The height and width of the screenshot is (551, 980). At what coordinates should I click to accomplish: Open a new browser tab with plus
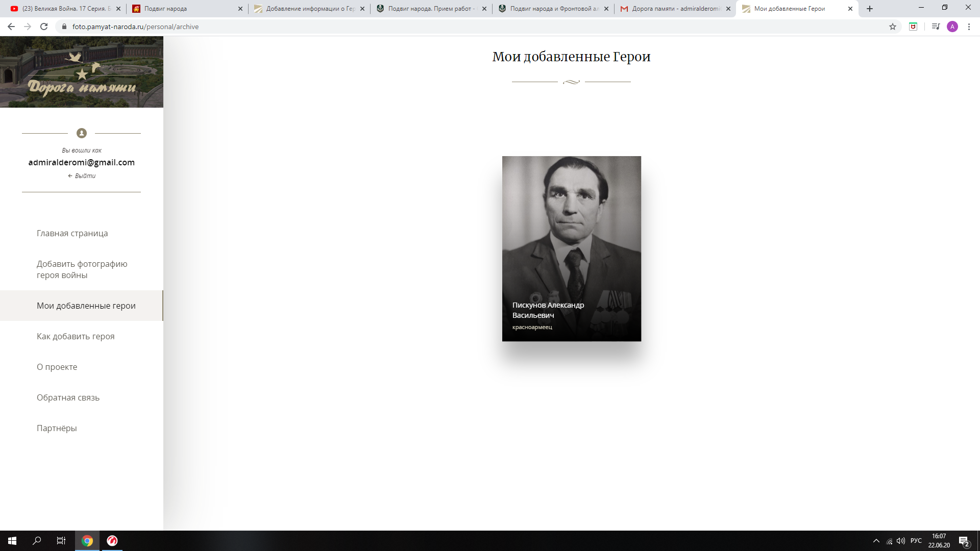(870, 9)
